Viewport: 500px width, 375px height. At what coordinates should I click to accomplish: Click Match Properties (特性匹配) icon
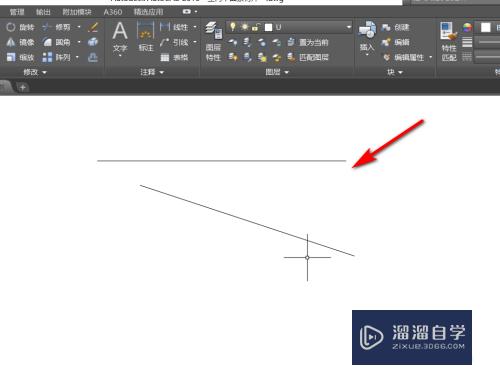(449, 42)
